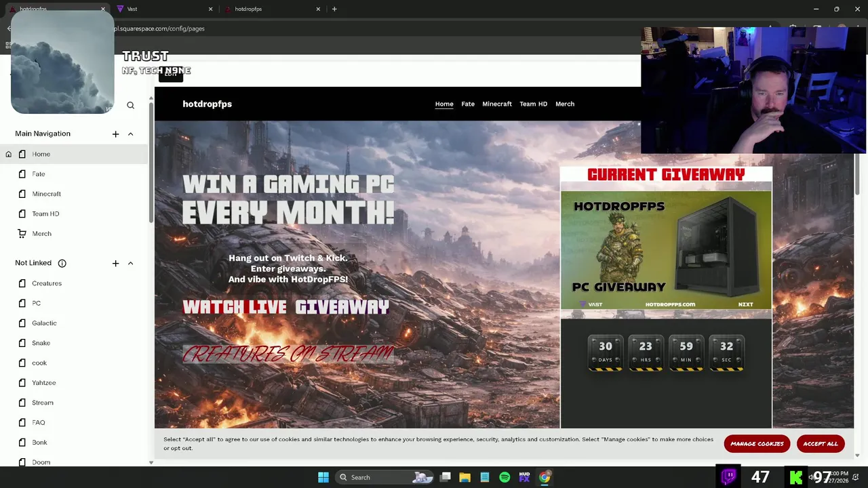Click the page icon beside Team HD
The image size is (868, 488).
click(x=22, y=213)
